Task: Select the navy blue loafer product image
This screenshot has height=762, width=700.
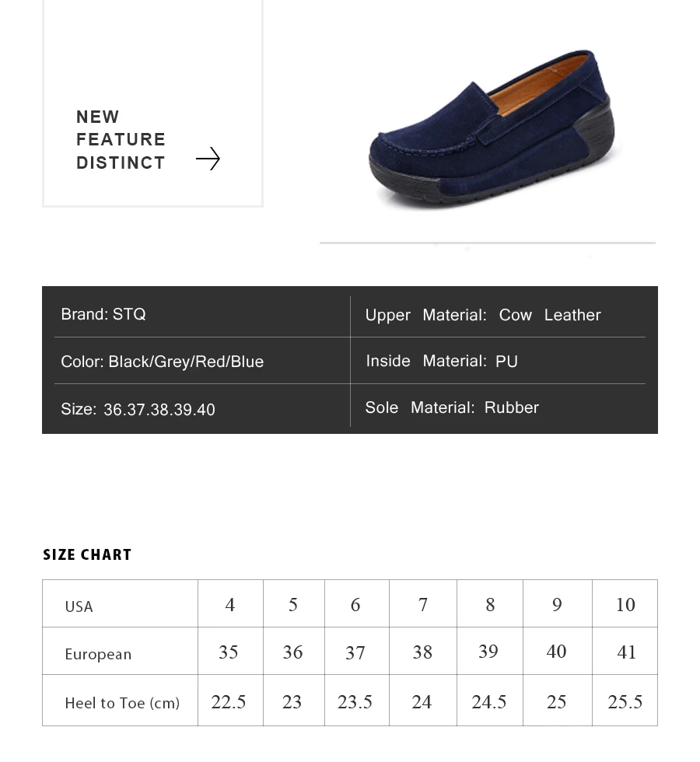Action: click(491, 129)
